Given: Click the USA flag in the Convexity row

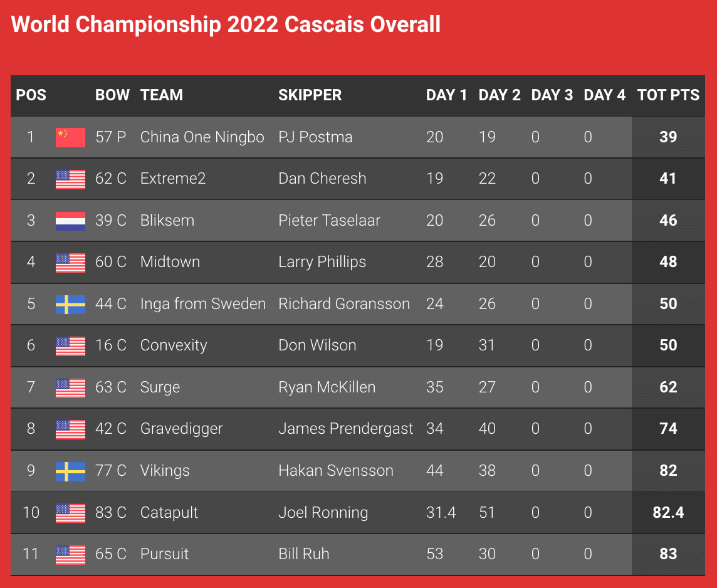Looking at the screenshot, I should coord(70,346).
